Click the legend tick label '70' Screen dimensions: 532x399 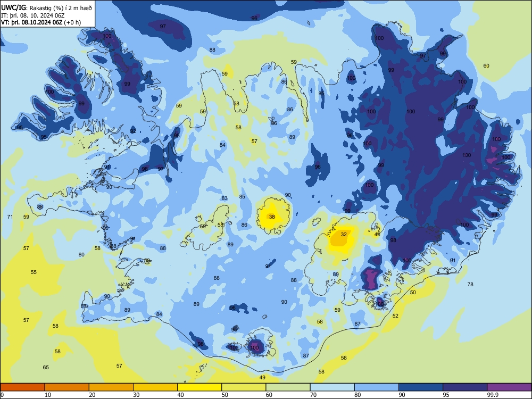pyautogui.click(x=313, y=395)
